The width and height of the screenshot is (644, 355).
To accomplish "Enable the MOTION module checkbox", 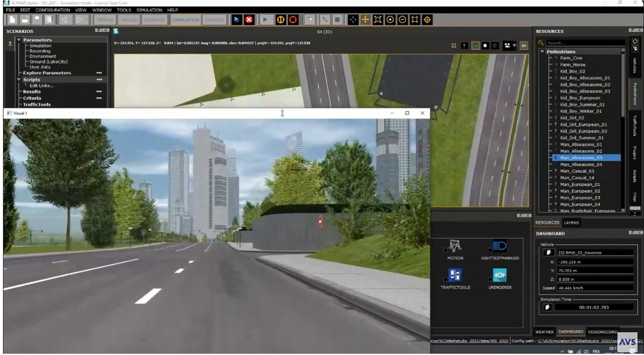I will point(445,250).
